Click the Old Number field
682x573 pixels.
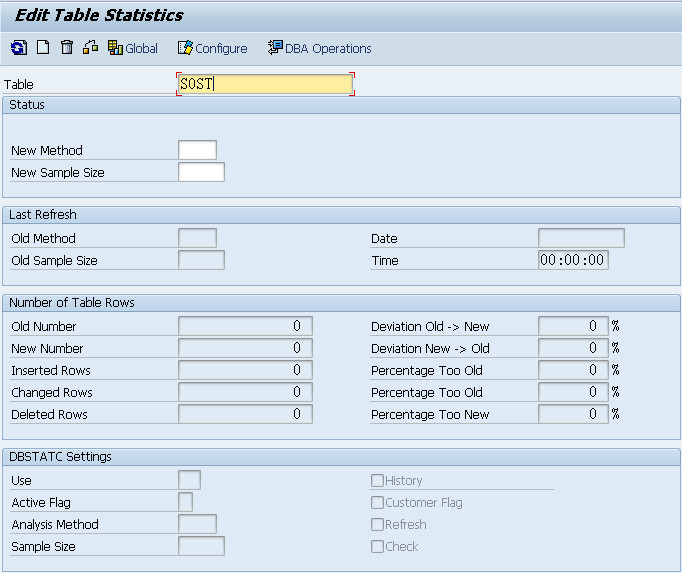[245, 326]
